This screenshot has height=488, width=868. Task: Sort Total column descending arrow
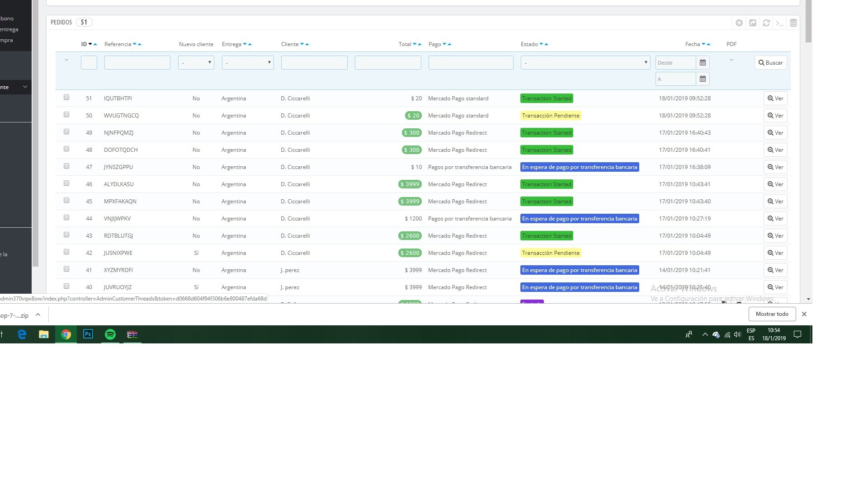[x=415, y=44]
